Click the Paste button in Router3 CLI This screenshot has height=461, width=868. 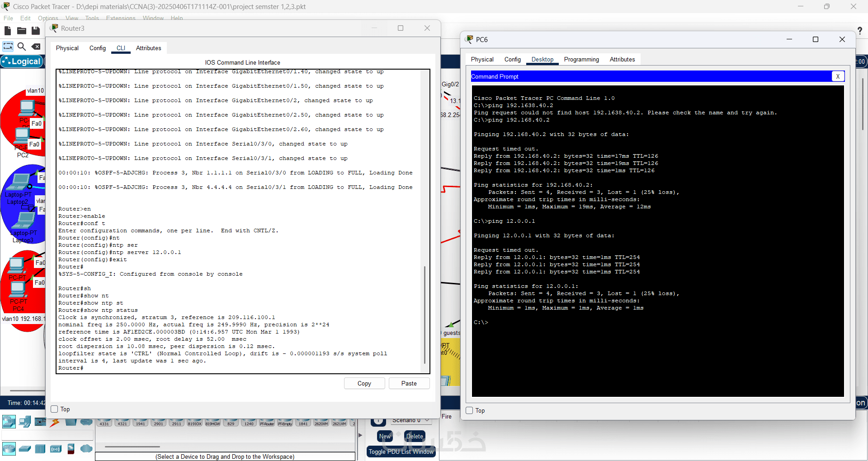(x=409, y=383)
